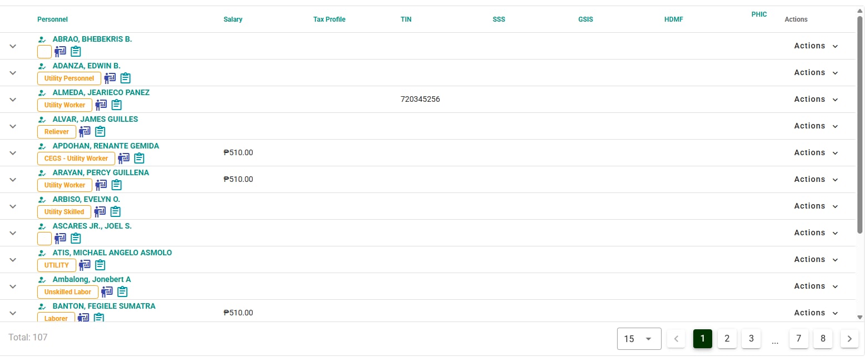868x361 pixels.
Task: Open ALVAR, JAMES GUILLES personnel link
Action: [x=95, y=119]
